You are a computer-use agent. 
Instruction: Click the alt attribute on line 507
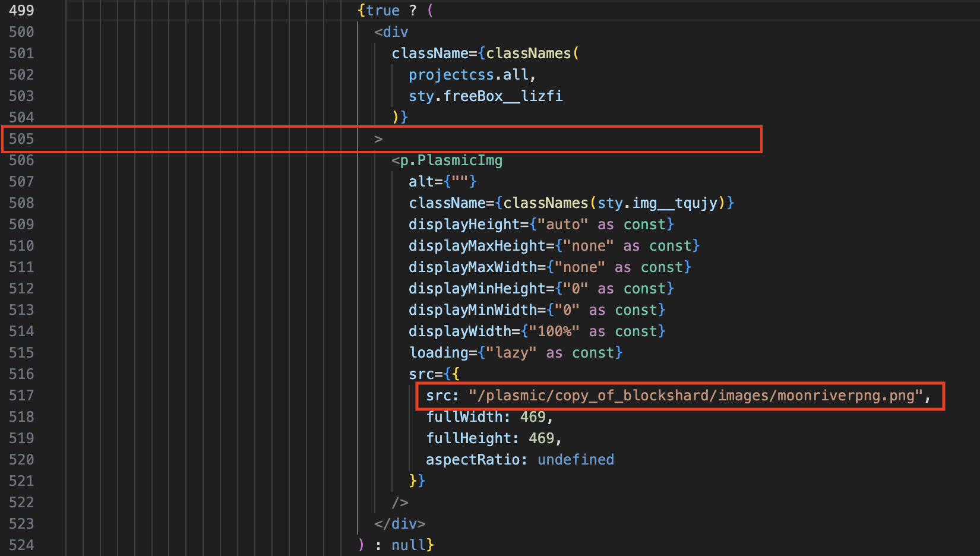(x=421, y=182)
